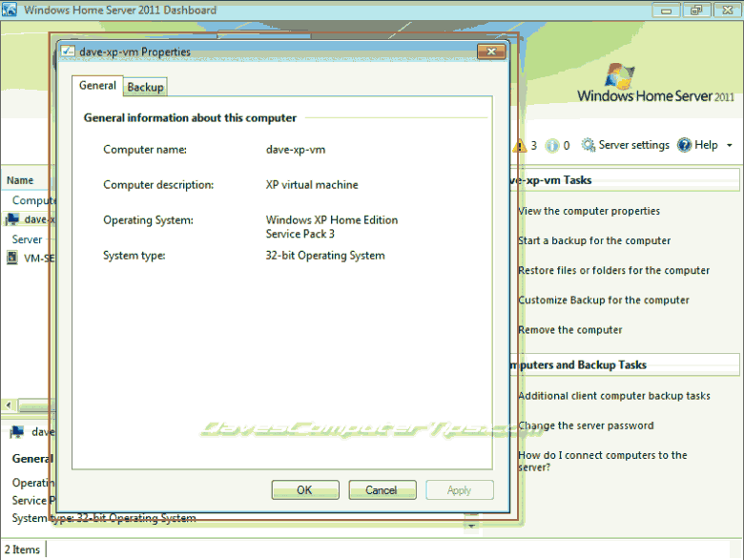
Task: Click Windows XP Home Edition text
Action: (332, 219)
